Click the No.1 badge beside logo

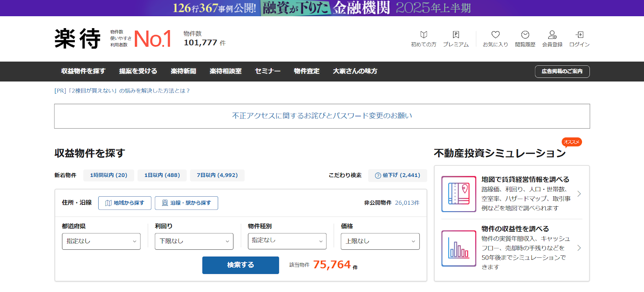pos(153,39)
